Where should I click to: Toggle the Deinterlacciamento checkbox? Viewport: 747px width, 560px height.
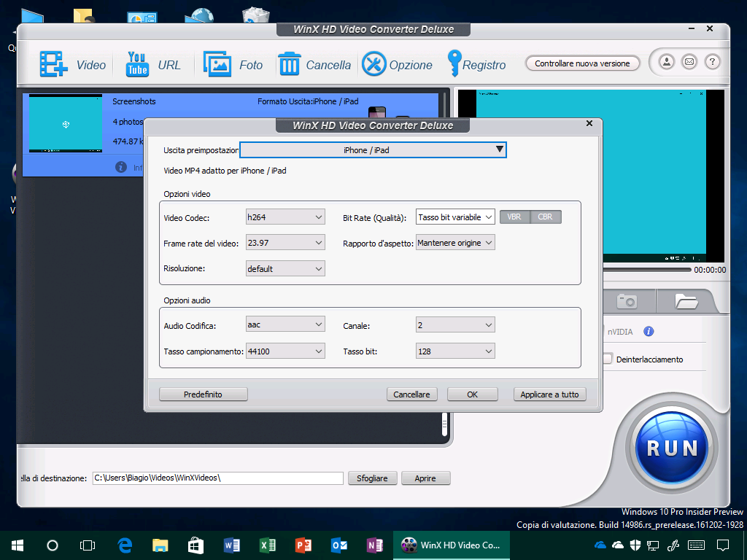pos(608,359)
